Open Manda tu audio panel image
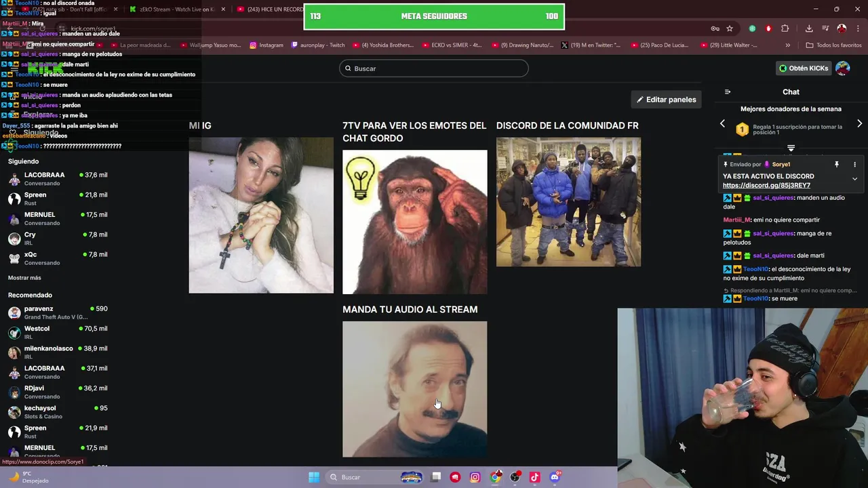Viewport: 868px width, 488px height. pos(414,389)
